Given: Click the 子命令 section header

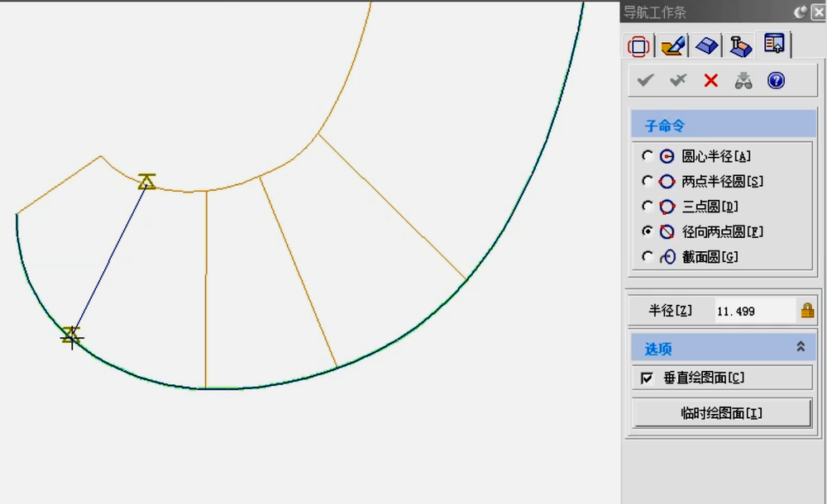Looking at the screenshot, I should (723, 126).
